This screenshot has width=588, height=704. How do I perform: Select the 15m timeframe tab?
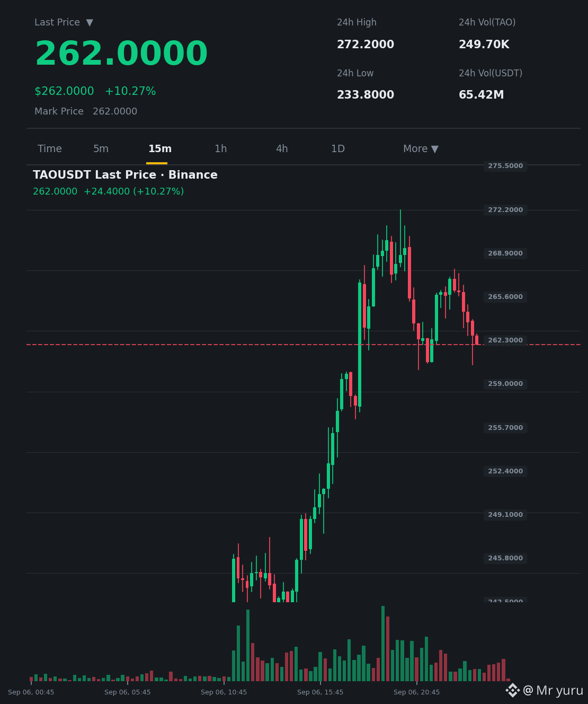160,149
